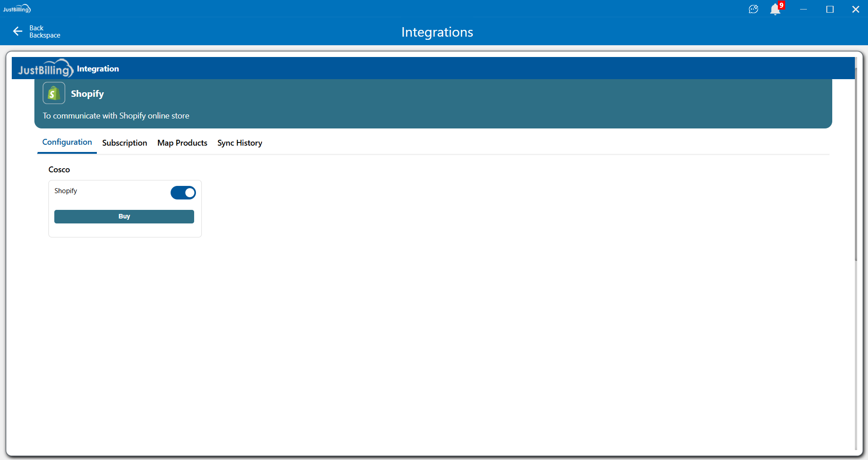Click the Cosco store label
868x460 pixels.
59,170
